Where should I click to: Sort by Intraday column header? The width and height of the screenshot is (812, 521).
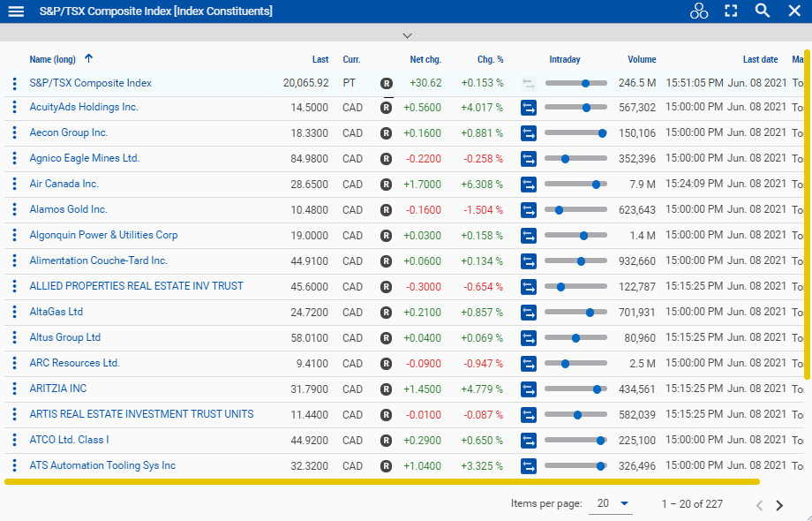click(565, 59)
